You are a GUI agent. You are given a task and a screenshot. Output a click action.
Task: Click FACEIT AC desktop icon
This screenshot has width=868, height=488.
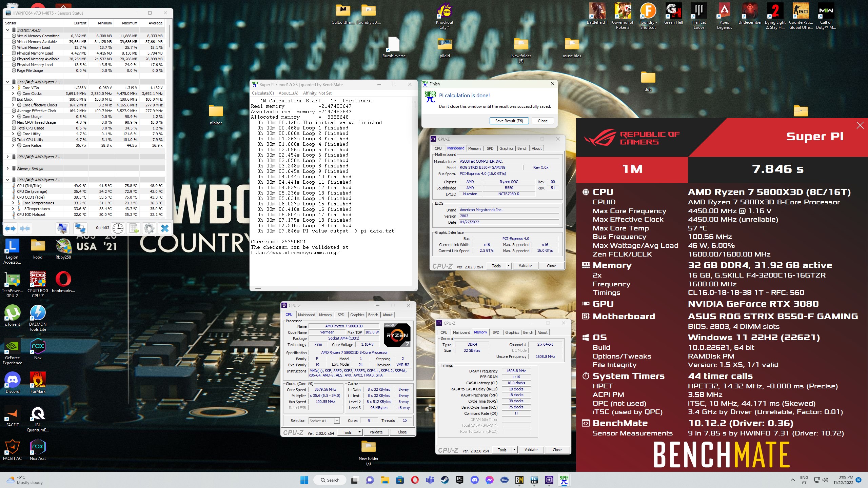point(13,449)
